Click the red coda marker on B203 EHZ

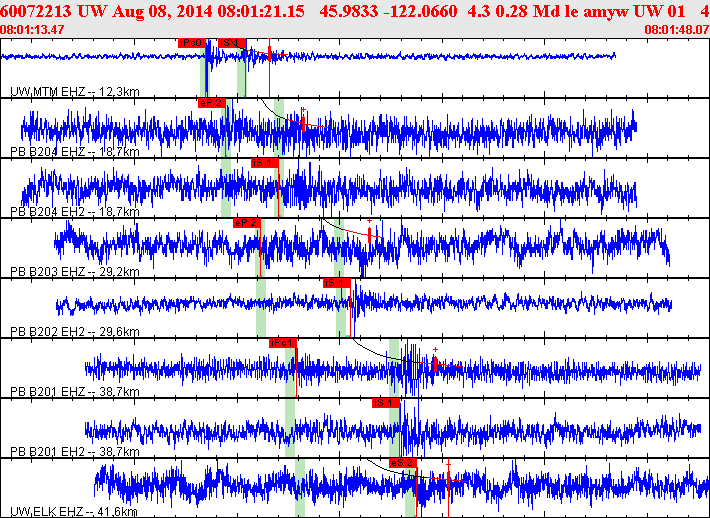[x=370, y=234]
